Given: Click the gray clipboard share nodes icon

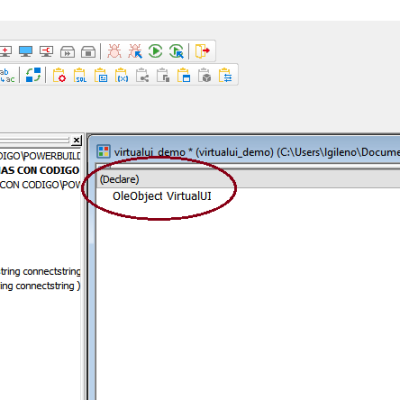Looking at the screenshot, I should point(142,75).
